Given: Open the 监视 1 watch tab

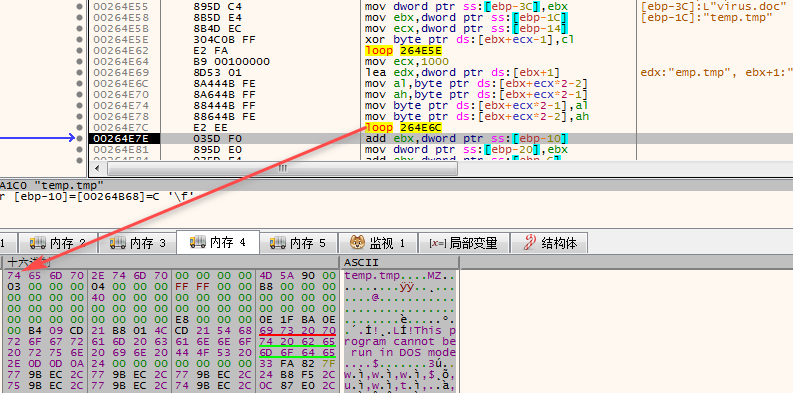Looking at the screenshot, I should (377, 243).
